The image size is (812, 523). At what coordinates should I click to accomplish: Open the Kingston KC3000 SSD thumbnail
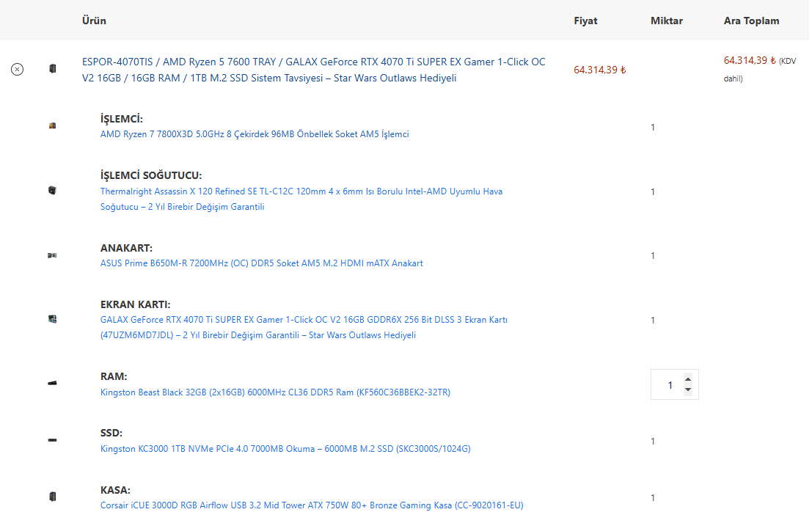[52, 440]
